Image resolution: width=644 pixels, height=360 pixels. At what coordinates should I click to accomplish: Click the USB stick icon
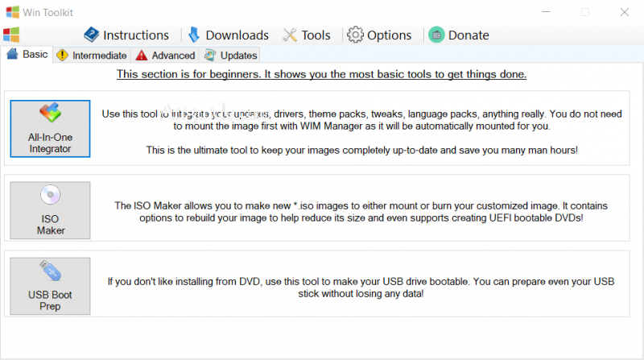point(50,271)
